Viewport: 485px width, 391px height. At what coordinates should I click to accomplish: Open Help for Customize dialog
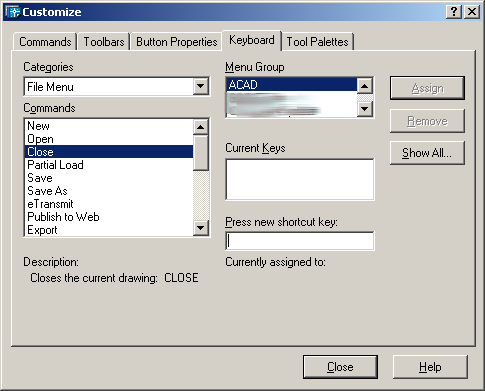point(430,367)
